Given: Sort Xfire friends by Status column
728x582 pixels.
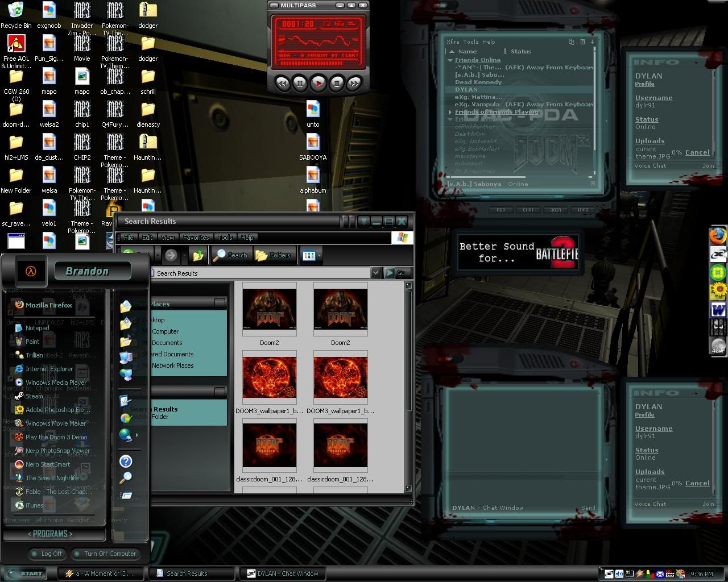Looking at the screenshot, I should click(x=521, y=51).
